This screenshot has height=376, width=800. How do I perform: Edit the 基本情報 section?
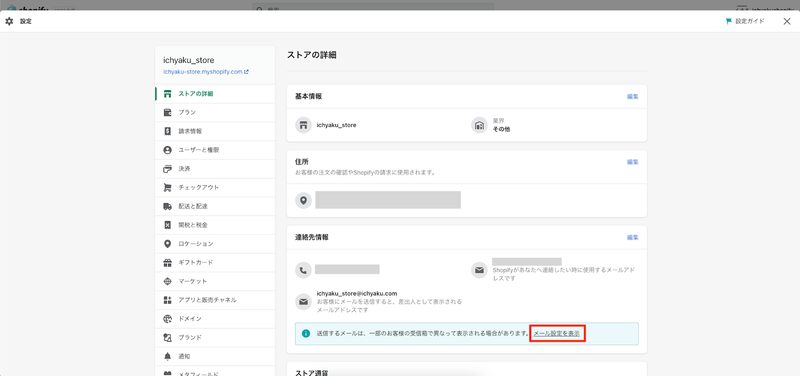coord(633,96)
